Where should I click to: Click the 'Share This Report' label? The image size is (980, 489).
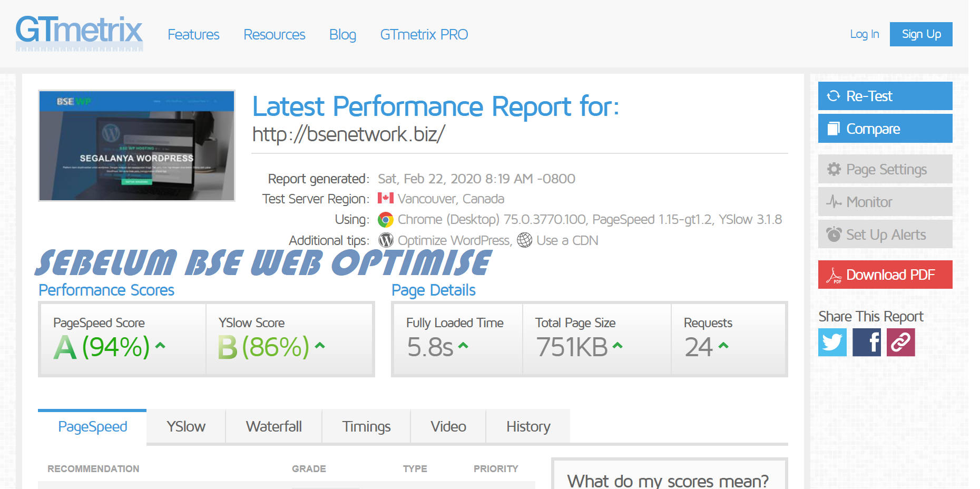click(x=871, y=317)
